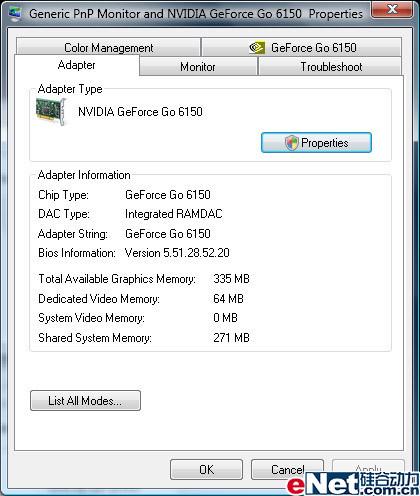The width and height of the screenshot is (420, 496).
Task: Click the Total Available Graphics Memory value
Action: coord(231,279)
